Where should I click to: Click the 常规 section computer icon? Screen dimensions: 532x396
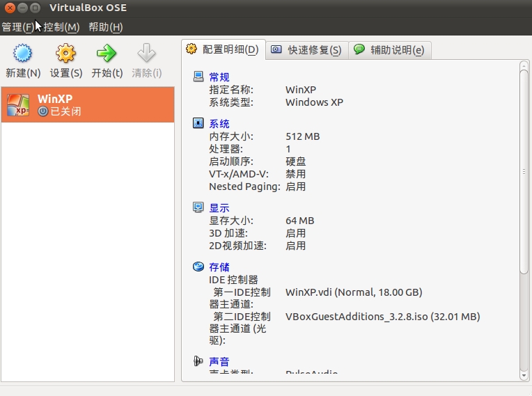198,77
